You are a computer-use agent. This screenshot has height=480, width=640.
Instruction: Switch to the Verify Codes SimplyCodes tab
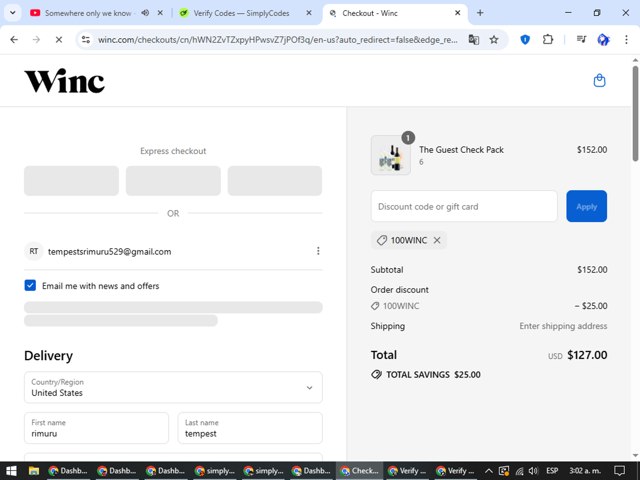pyautogui.click(x=241, y=13)
